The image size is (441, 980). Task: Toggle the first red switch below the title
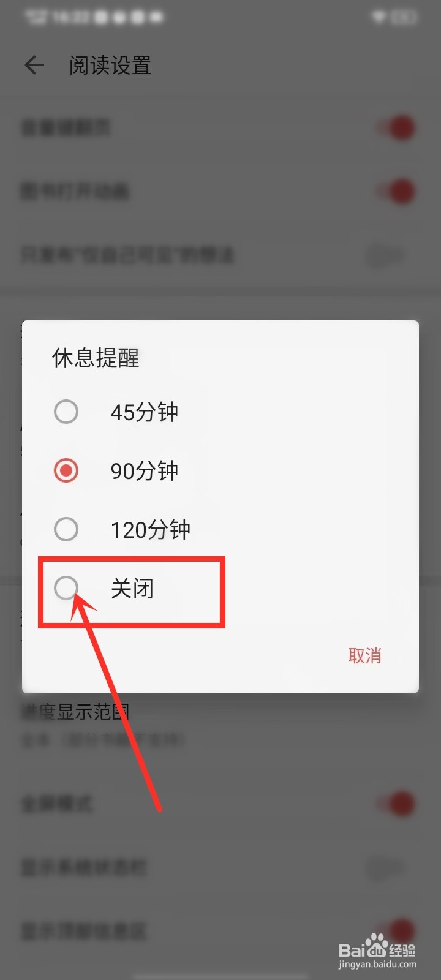click(396, 127)
